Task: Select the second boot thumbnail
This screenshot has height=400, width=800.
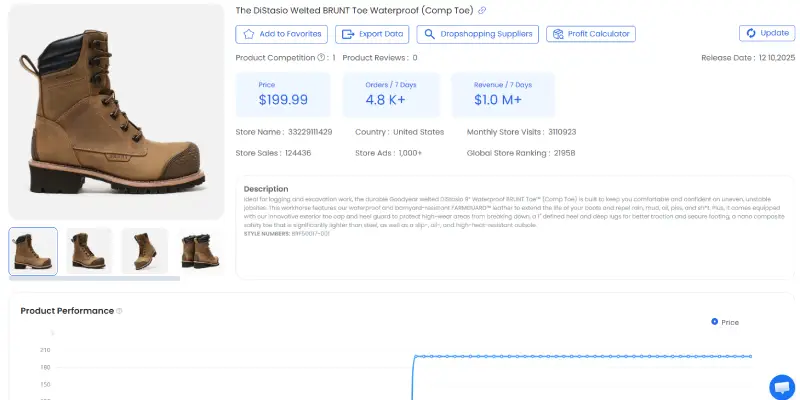Action: 89,251
